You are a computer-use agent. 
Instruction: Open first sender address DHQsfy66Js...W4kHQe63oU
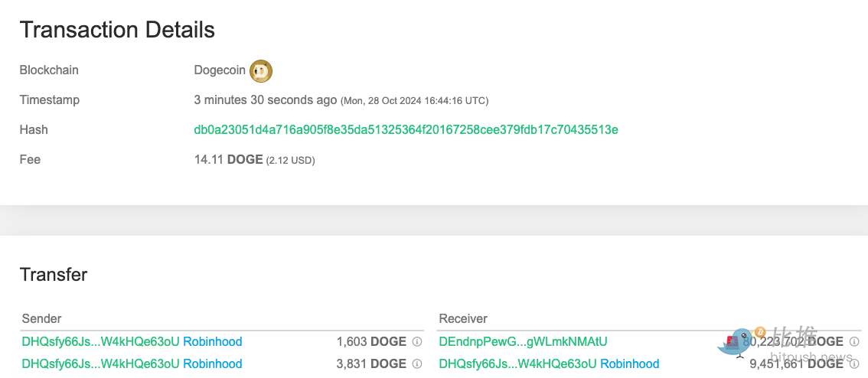click(100, 342)
